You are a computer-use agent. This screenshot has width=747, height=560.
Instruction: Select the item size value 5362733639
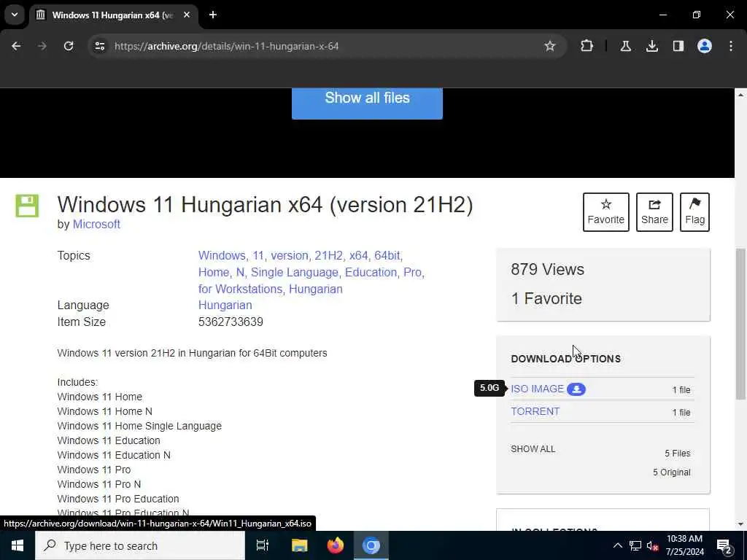(231, 322)
